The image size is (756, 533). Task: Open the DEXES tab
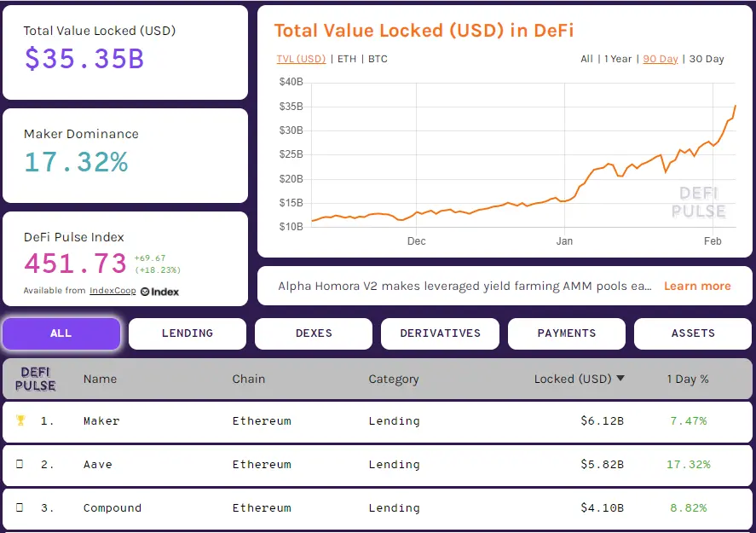pos(314,333)
